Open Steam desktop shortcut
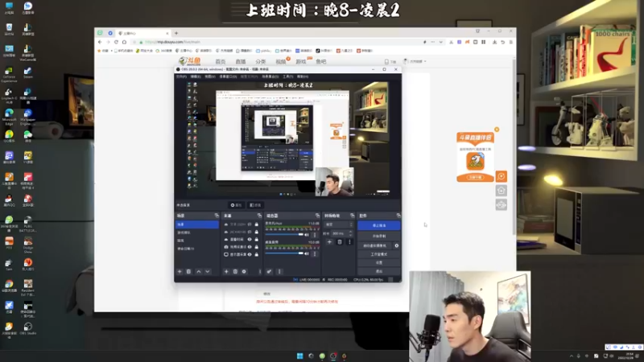This screenshot has width=644, height=362. pos(28,72)
